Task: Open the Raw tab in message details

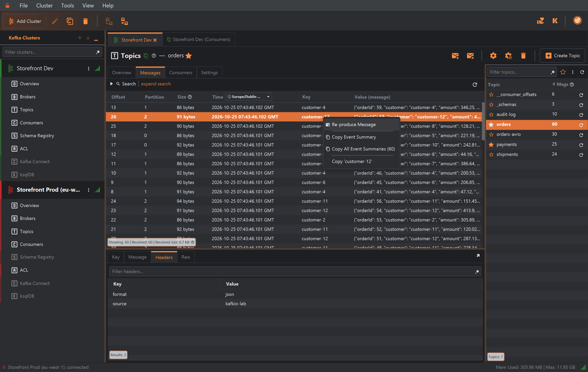Action: 186,257
